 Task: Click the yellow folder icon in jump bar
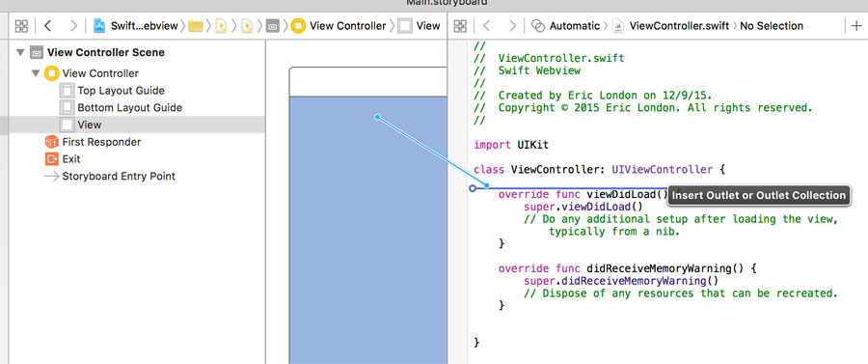(195, 25)
